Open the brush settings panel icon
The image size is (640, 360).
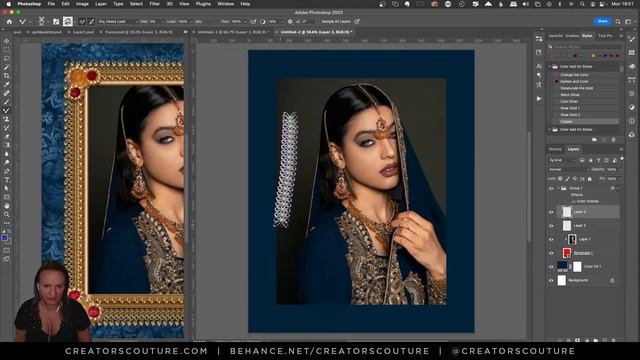click(56, 22)
